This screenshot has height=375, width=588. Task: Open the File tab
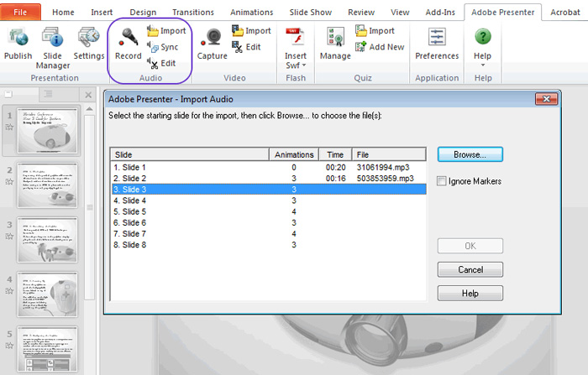(x=20, y=12)
